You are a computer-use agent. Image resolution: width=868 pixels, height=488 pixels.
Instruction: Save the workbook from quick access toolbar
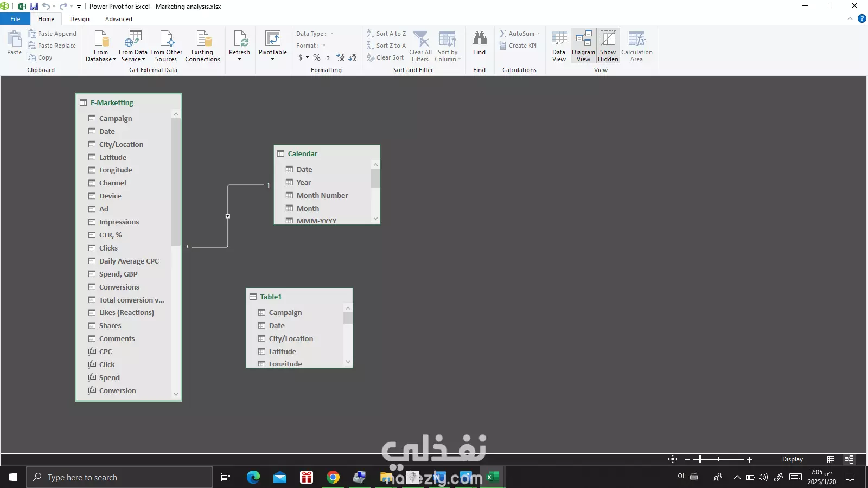34,7
